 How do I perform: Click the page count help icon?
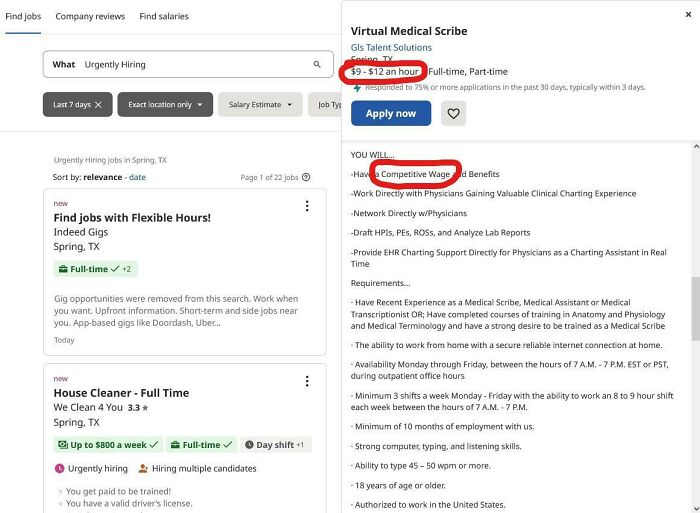(306, 177)
